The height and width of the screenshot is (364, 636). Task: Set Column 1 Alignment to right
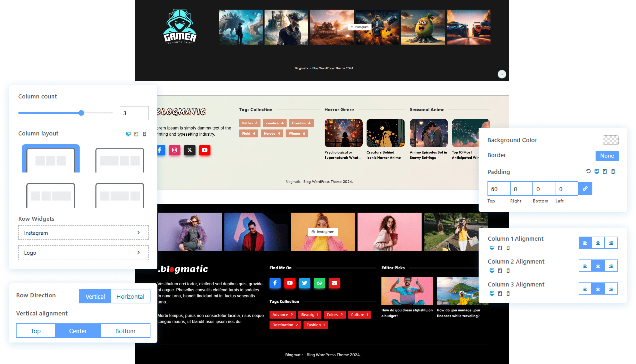click(x=611, y=243)
